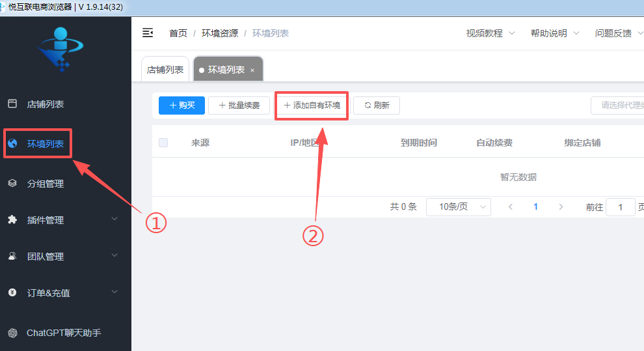Click the 刷新 button
The height and width of the screenshot is (351, 644).
tap(377, 105)
